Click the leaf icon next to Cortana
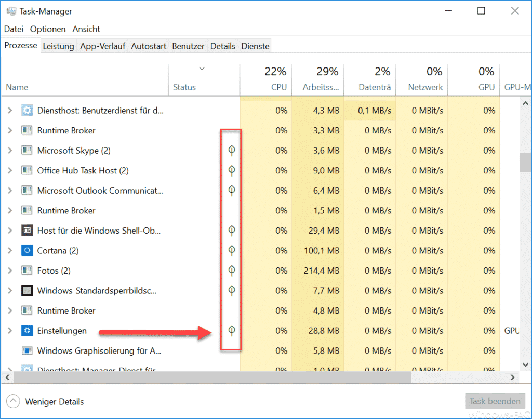The height and width of the screenshot is (419, 532). [231, 250]
